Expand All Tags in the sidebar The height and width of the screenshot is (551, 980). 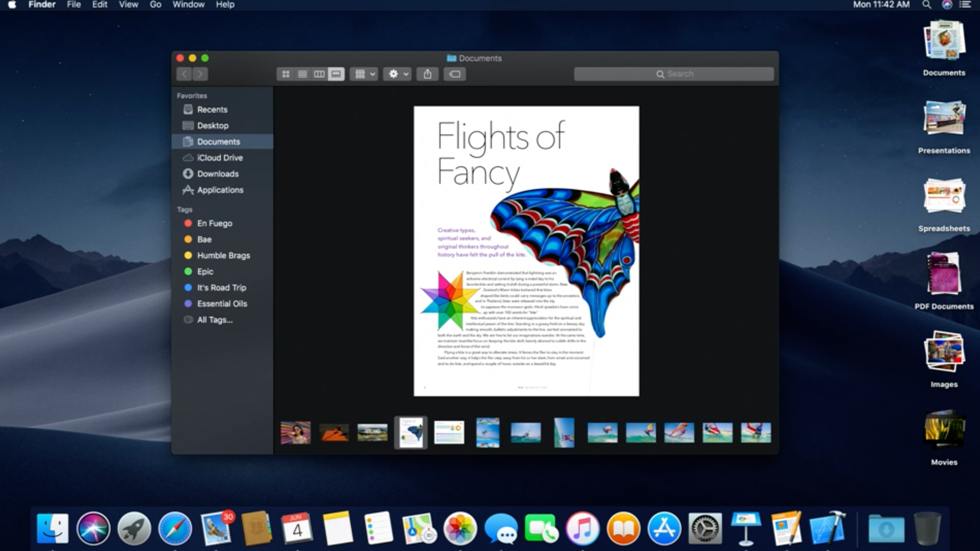coord(214,319)
